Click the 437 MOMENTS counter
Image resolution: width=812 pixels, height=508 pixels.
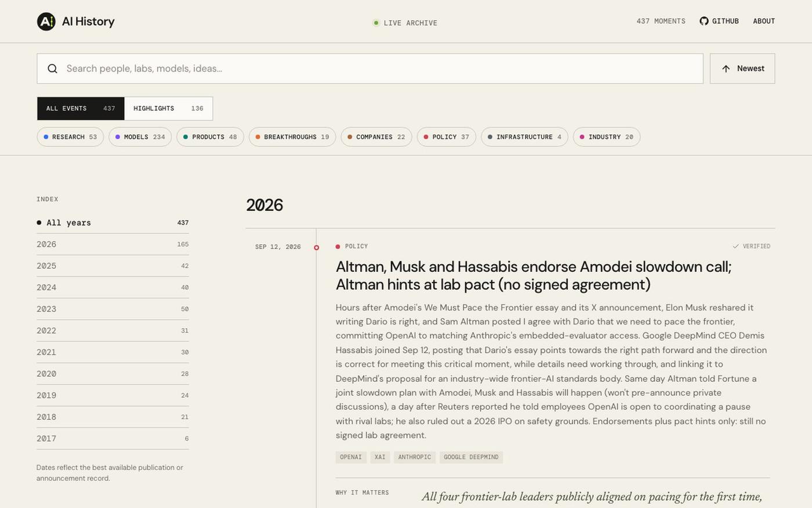(661, 21)
